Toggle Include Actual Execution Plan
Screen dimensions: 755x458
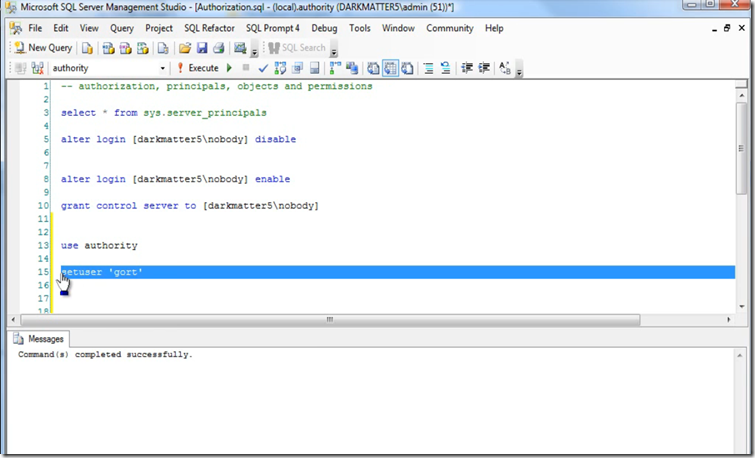335,68
